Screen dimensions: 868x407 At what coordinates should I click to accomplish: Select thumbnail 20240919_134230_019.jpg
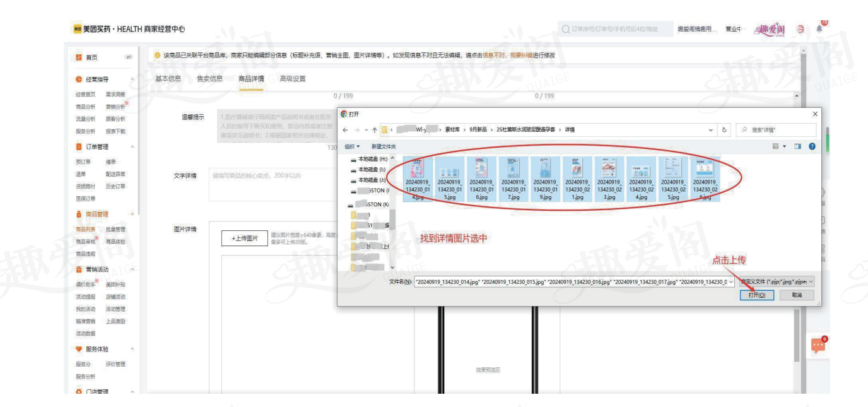coord(545,179)
